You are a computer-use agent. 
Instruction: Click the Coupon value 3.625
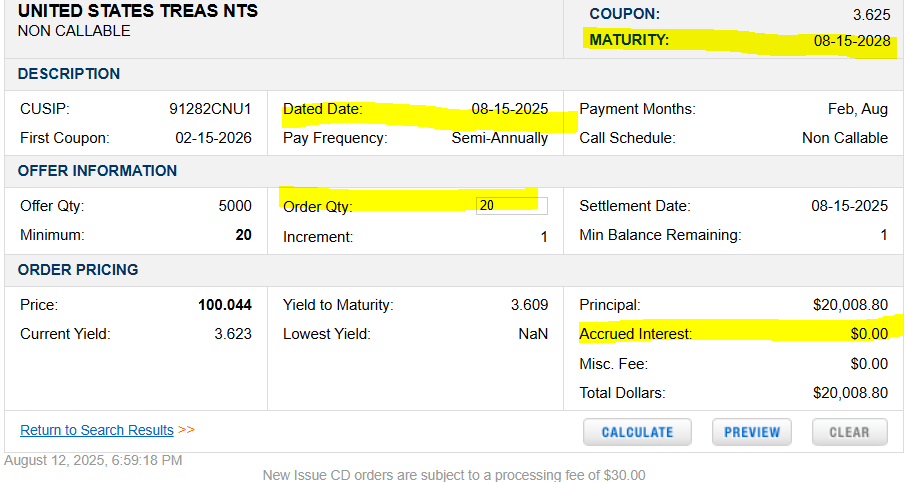pyautogui.click(x=867, y=14)
